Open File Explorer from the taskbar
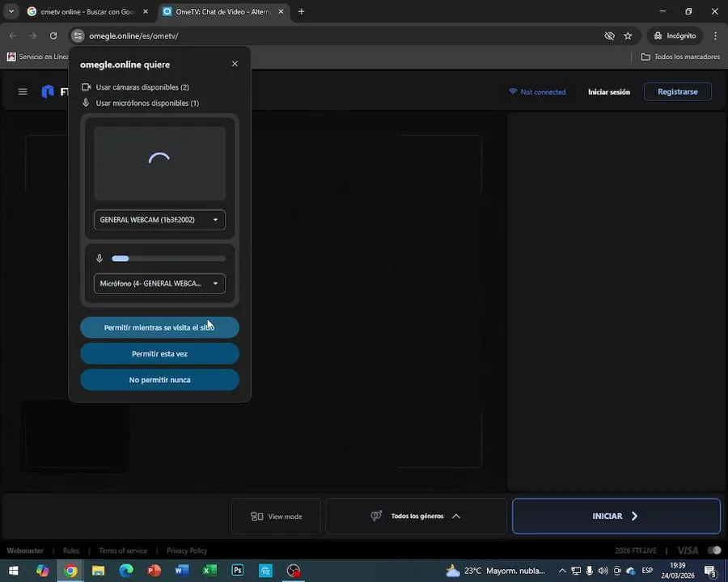The image size is (728, 582). point(98,571)
